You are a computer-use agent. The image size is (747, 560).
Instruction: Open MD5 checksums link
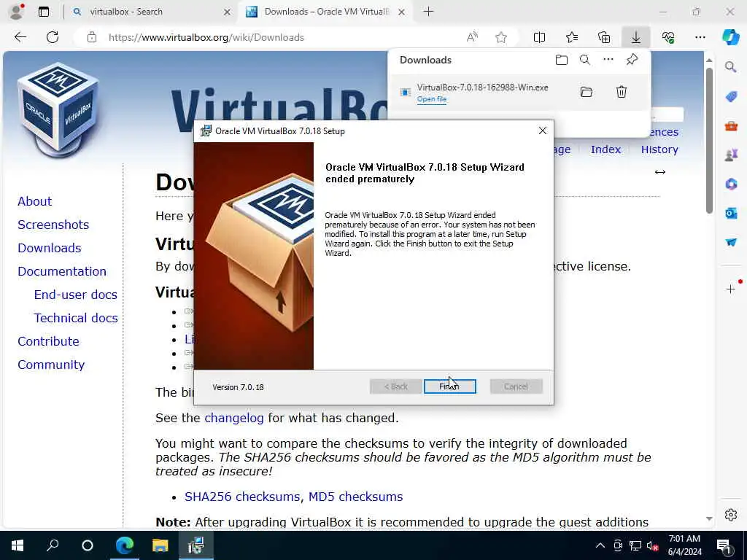point(355,497)
